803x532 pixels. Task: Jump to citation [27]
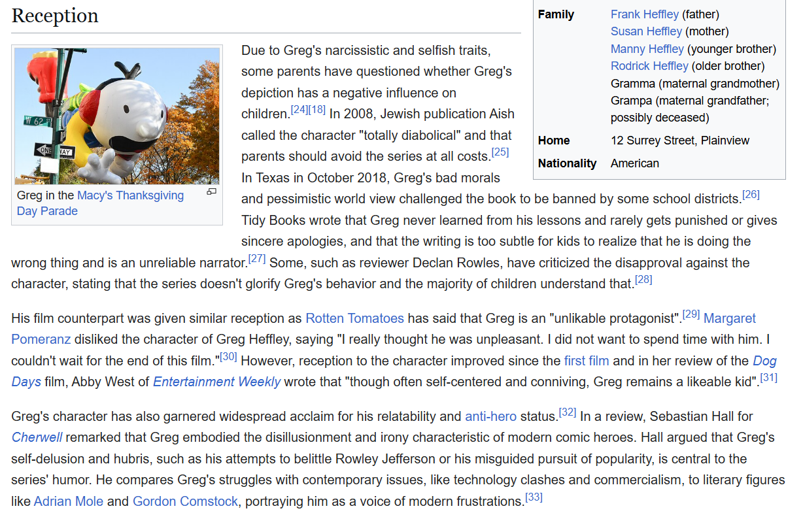click(x=257, y=259)
